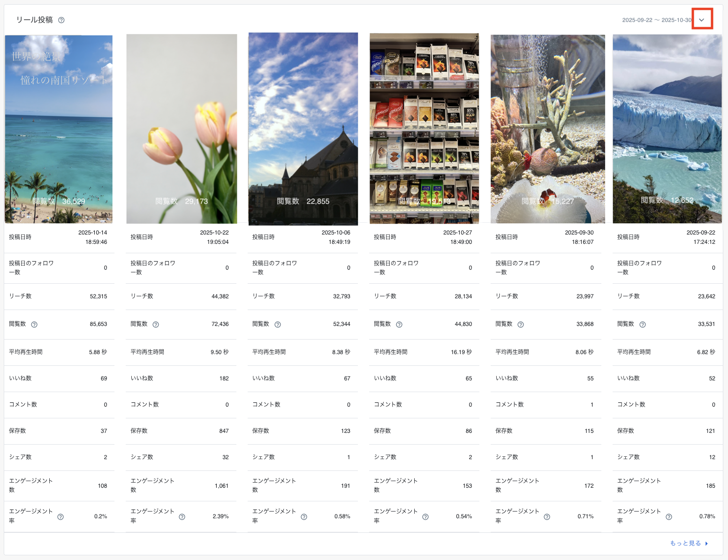Open the tropical beach resort reel thumbnail
Viewport: 728px width, 560px height.
[x=59, y=129]
